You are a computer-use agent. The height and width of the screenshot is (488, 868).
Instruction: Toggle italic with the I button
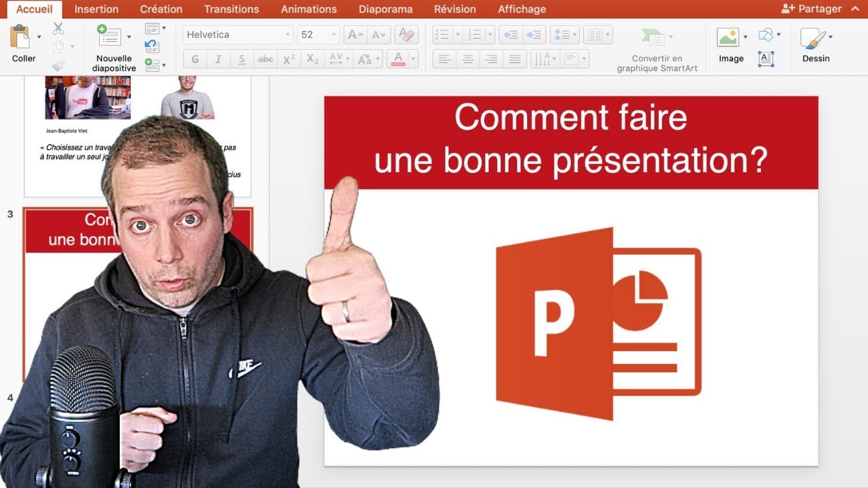[218, 59]
